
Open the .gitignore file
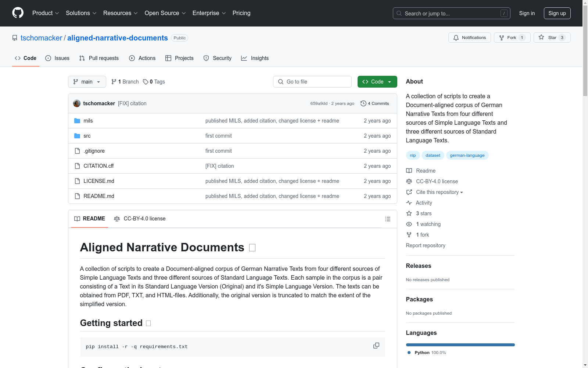[94, 151]
